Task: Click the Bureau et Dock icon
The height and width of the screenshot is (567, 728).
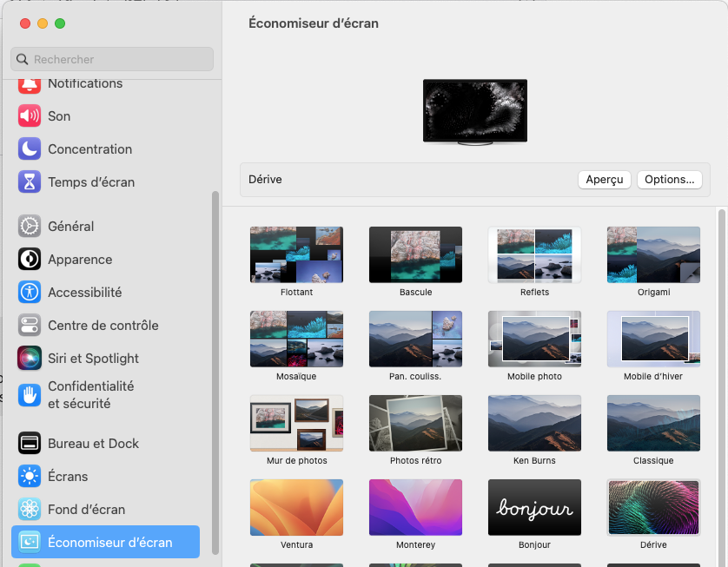Action: [x=30, y=444]
